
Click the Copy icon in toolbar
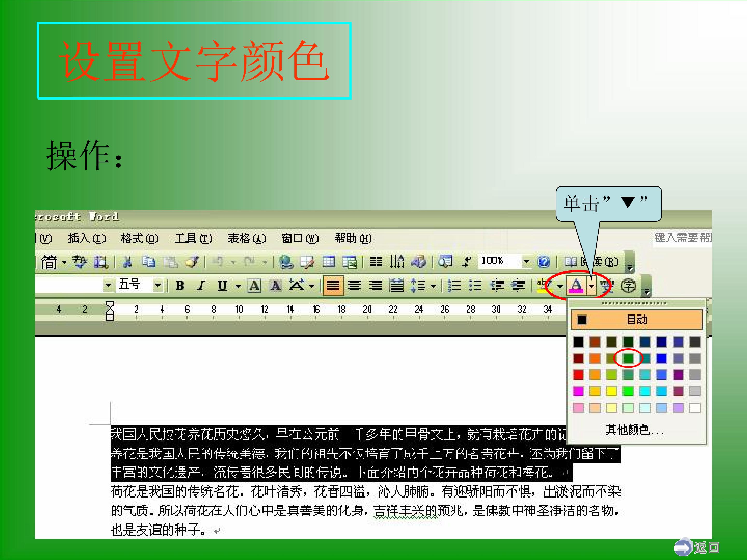coord(149,262)
